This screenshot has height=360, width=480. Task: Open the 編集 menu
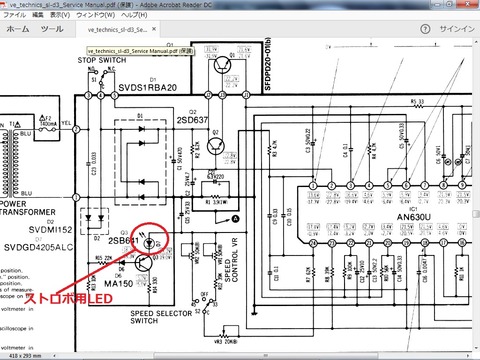(x=38, y=15)
